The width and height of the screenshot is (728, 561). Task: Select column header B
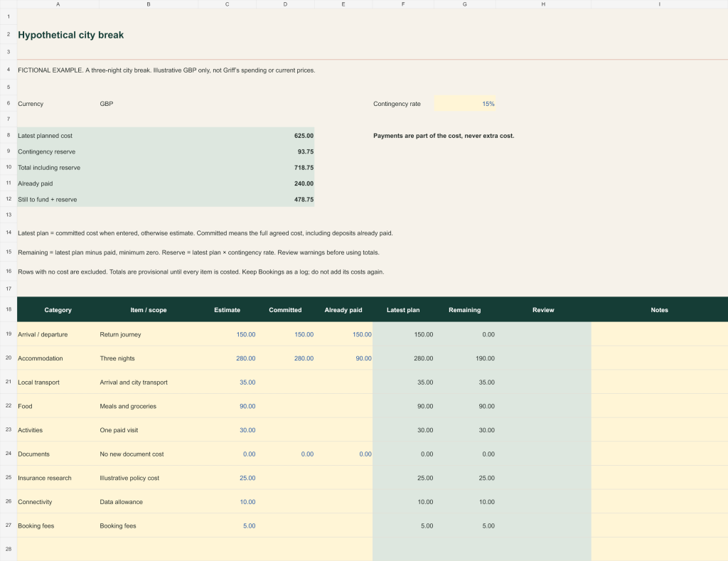149,4
